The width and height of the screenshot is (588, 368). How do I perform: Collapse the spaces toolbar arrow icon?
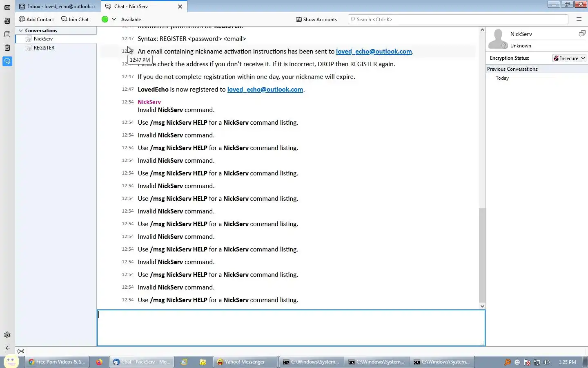(x=7, y=348)
